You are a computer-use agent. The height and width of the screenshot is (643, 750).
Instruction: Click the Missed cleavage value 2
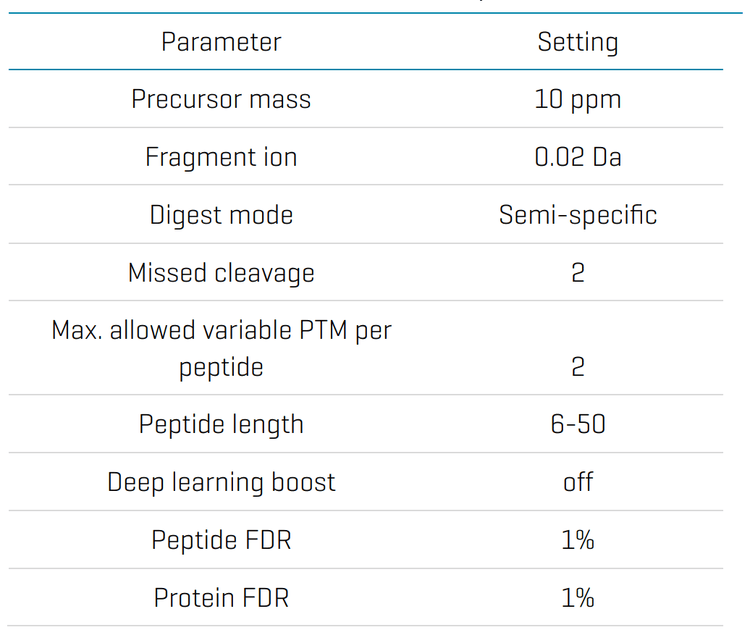click(578, 273)
